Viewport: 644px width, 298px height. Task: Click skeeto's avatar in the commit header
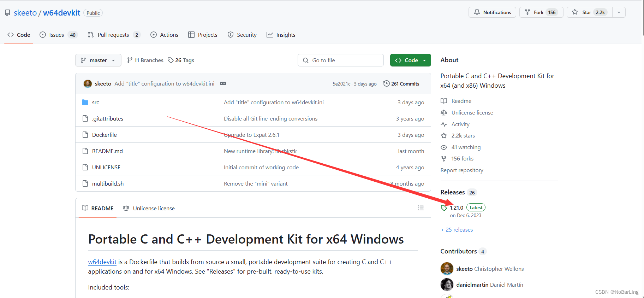pyautogui.click(x=88, y=84)
